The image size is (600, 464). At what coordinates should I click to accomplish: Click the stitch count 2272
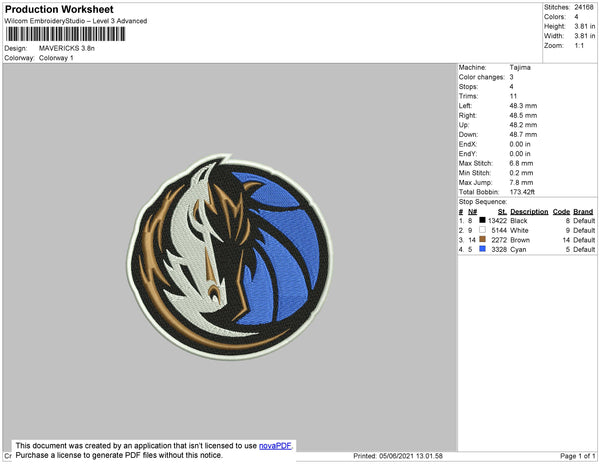[499, 240]
